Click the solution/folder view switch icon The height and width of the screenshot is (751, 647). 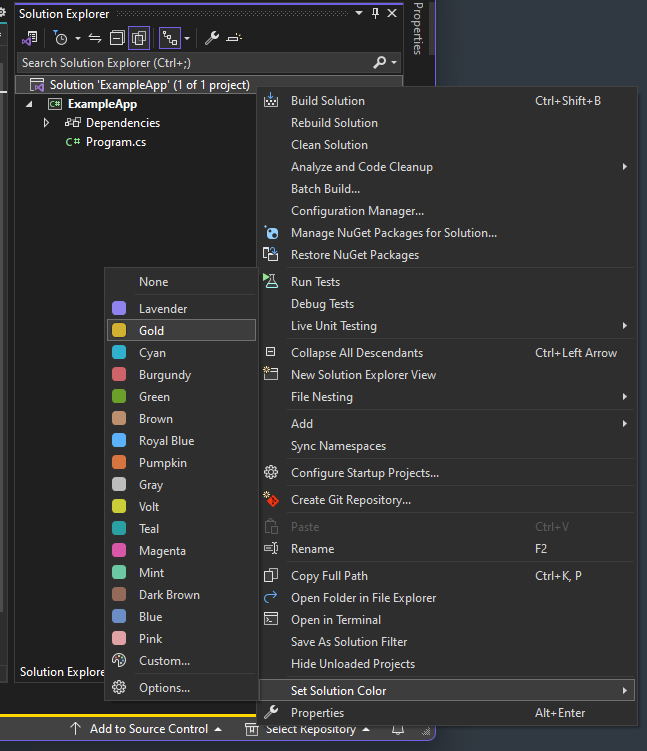30,38
